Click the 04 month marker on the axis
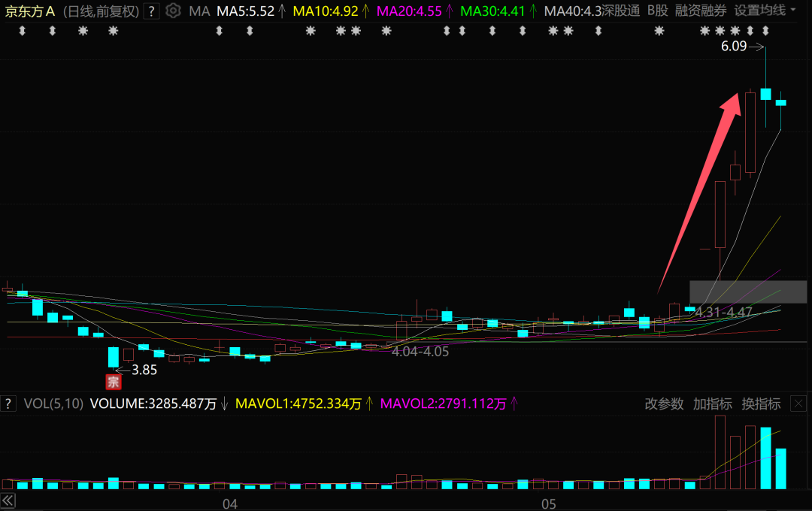The width and height of the screenshot is (812, 511). click(x=230, y=503)
